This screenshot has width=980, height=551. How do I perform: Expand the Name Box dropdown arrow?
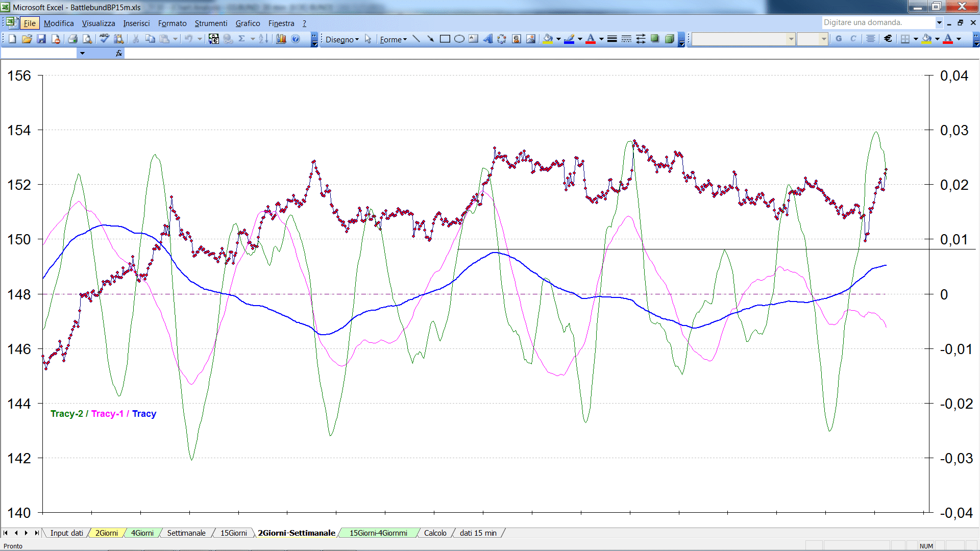pos(82,53)
